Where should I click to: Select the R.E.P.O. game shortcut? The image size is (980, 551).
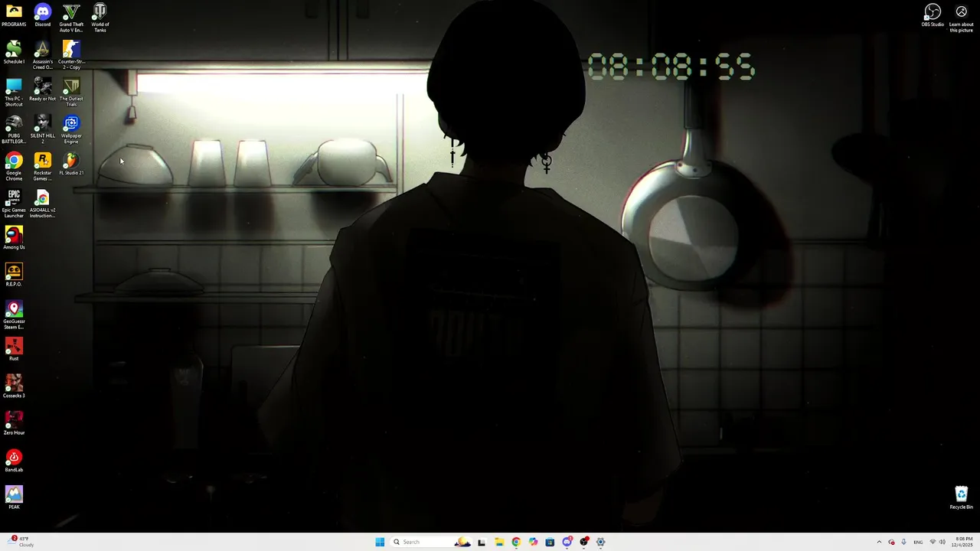(x=14, y=275)
